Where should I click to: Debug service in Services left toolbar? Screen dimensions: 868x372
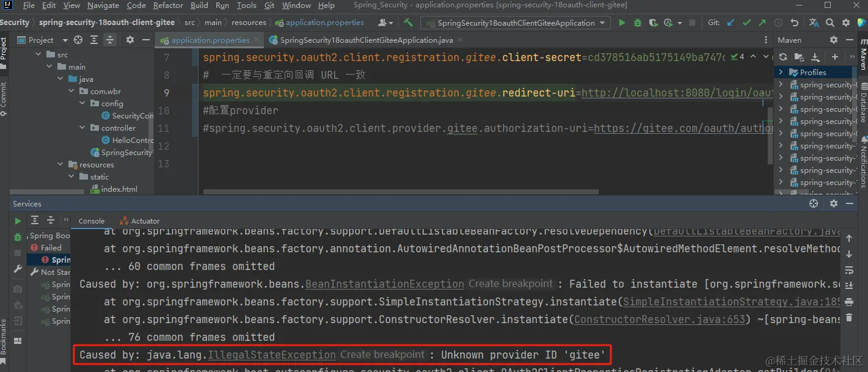pos(18,237)
